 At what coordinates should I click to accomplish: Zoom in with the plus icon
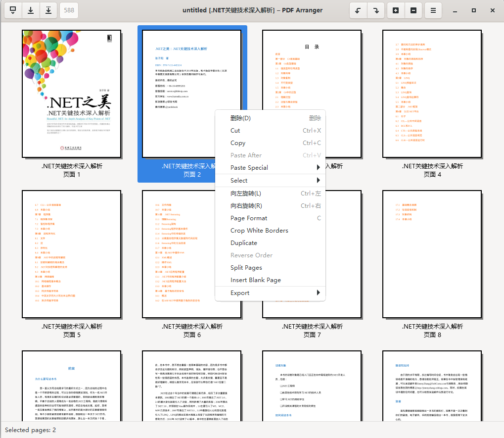396,10
